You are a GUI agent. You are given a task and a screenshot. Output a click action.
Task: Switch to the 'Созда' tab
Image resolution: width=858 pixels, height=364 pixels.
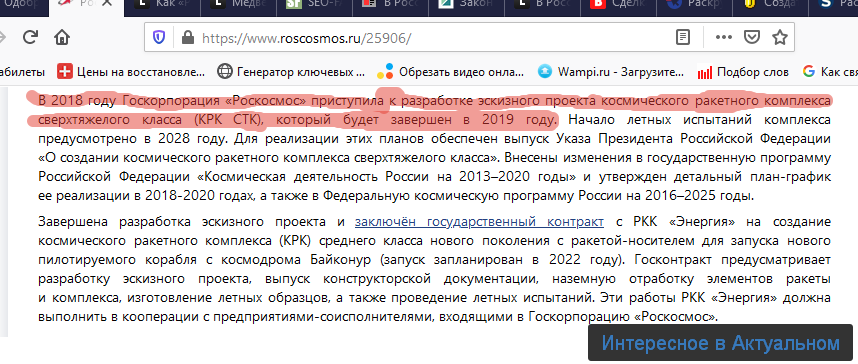770,5
